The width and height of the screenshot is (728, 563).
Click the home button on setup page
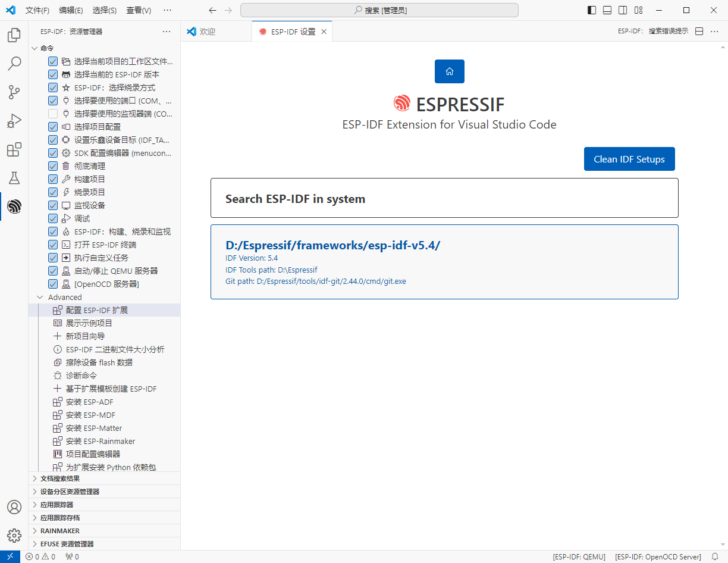coord(450,71)
